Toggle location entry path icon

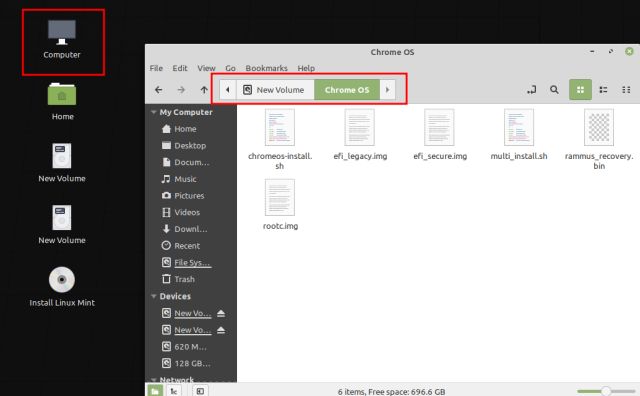click(531, 90)
